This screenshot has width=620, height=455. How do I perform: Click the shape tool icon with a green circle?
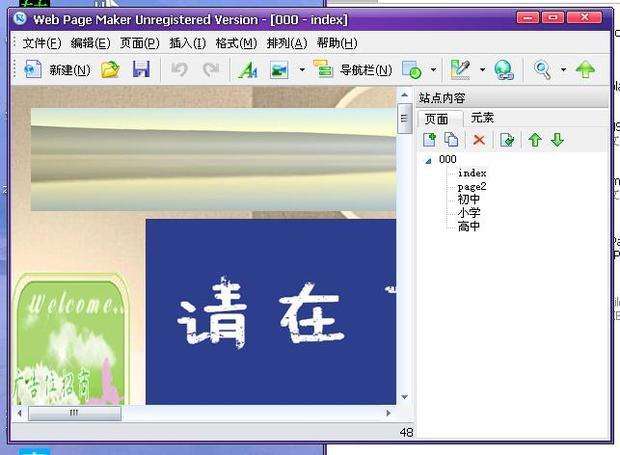pos(412,70)
